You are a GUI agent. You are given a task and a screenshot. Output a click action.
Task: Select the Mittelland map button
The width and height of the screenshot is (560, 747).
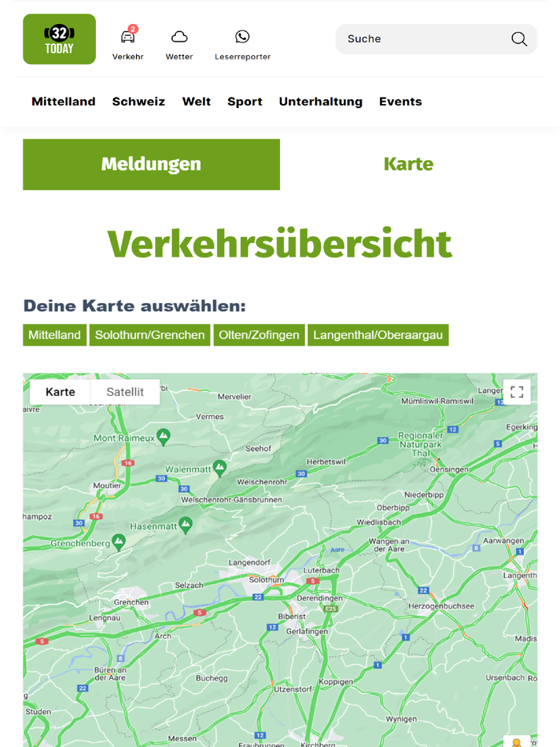click(x=54, y=335)
